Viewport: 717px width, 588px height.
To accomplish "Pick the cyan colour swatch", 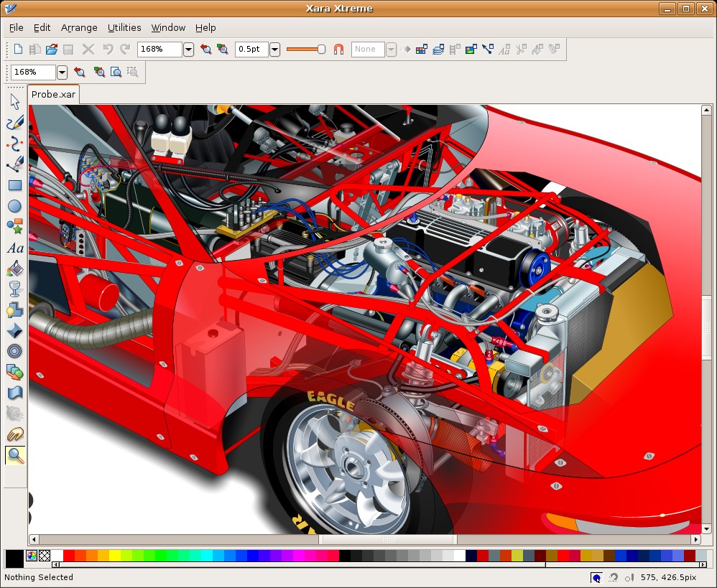I will coord(206,556).
